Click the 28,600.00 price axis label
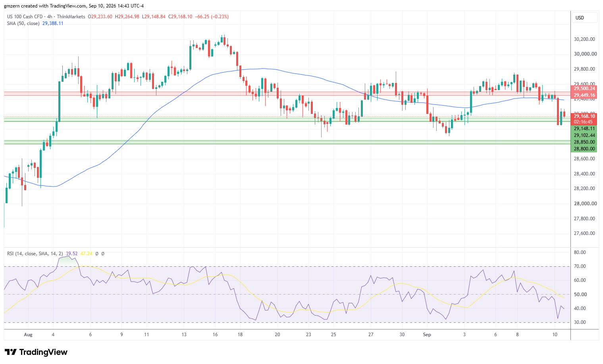603x364 pixels. tap(584, 159)
